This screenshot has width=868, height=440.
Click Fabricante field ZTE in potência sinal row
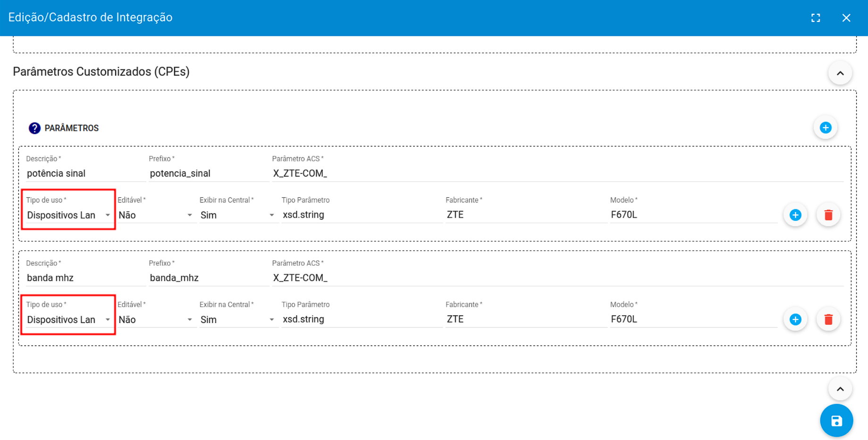coord(526,215)
